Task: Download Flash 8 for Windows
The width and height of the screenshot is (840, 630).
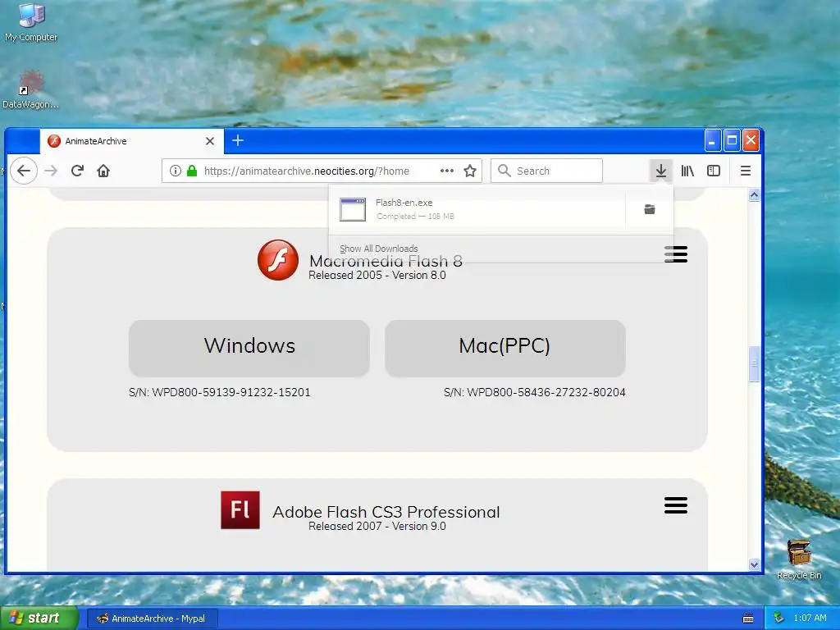Action: 249,349
